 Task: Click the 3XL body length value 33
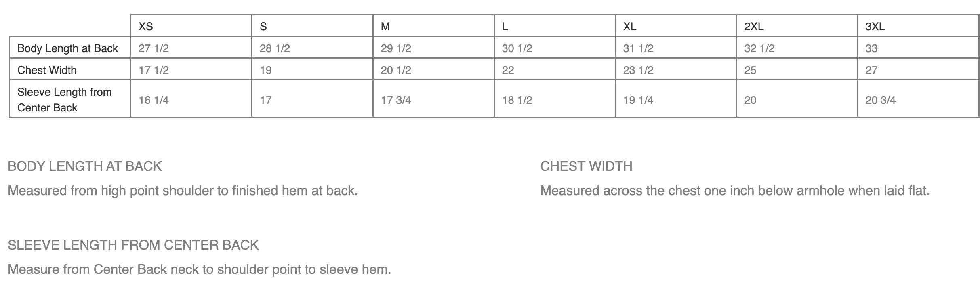pos(871,48)
